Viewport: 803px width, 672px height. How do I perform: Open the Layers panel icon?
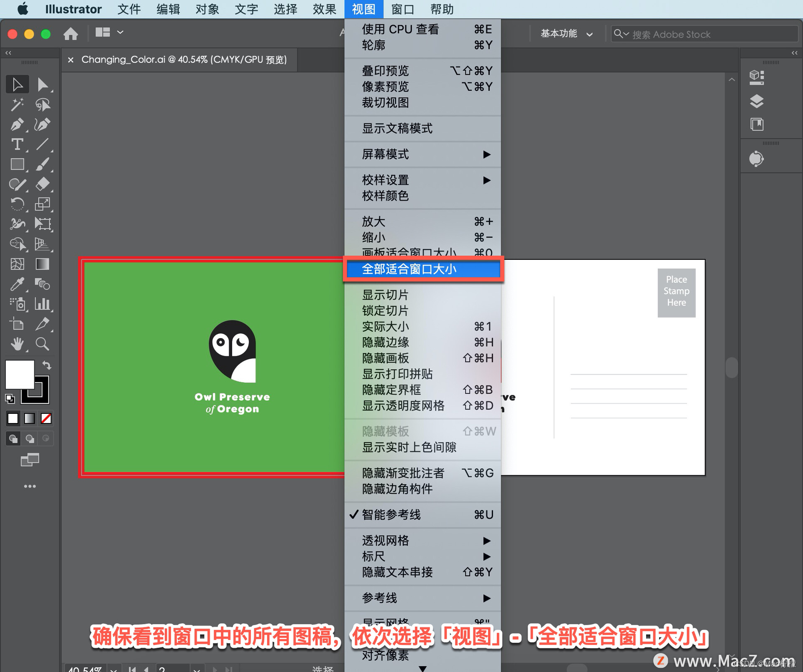(x=757, y=101)
